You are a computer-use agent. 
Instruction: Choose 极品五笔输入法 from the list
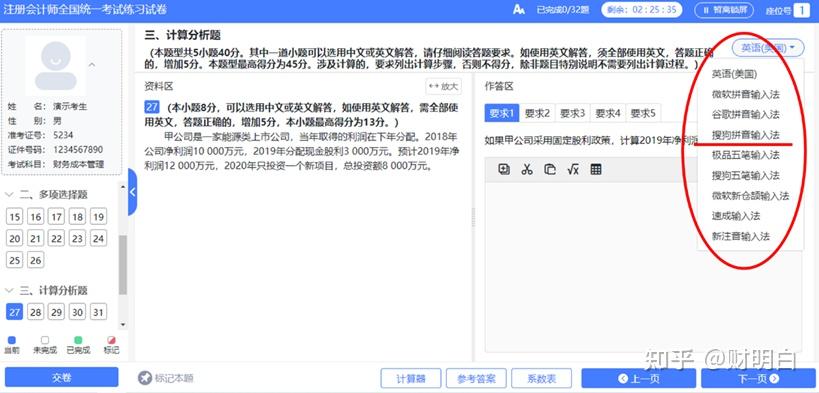(x=745, y=155)
